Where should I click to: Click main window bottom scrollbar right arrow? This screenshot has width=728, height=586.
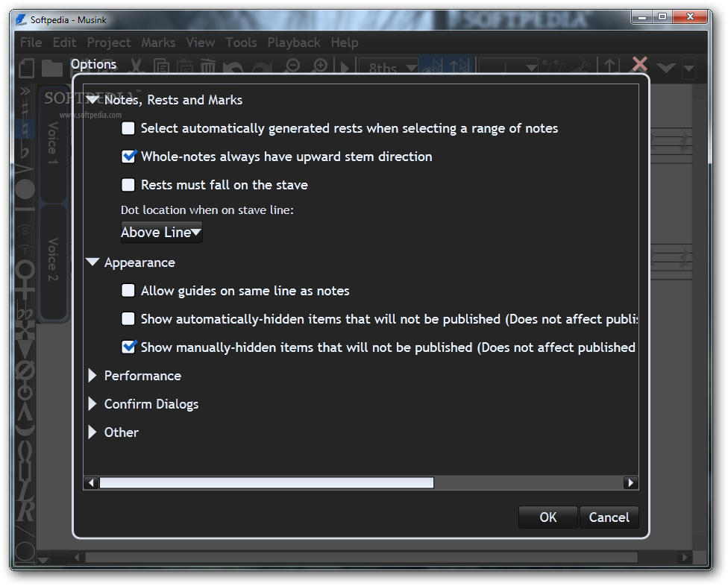(x=684, y=557)
